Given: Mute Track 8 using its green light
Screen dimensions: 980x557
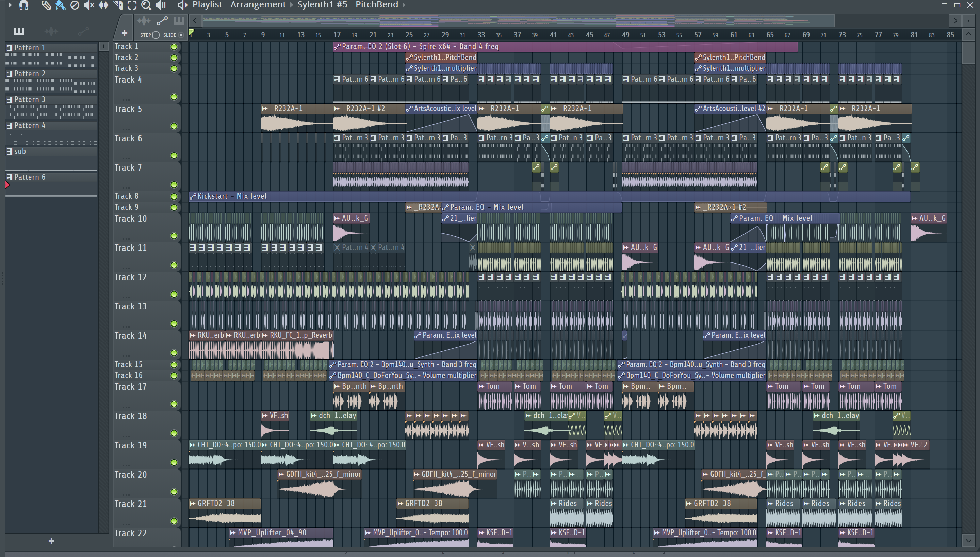Looking at the screenshot, I should click(174, 197).
